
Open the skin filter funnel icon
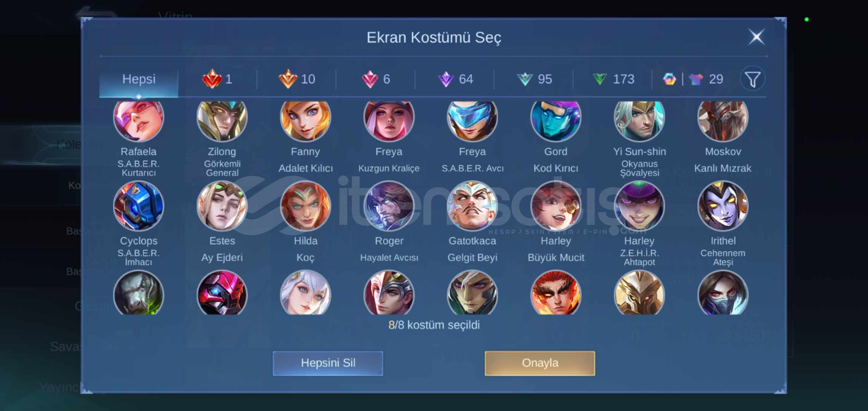click(x=752, y=79)
